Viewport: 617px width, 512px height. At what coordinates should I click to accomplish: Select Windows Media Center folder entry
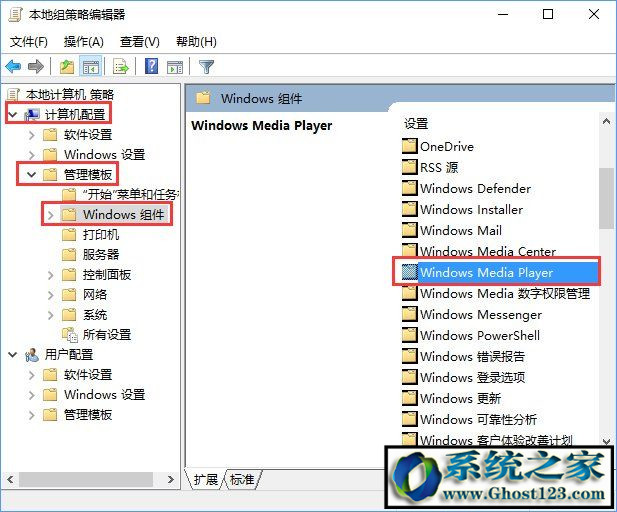(488, 251)
